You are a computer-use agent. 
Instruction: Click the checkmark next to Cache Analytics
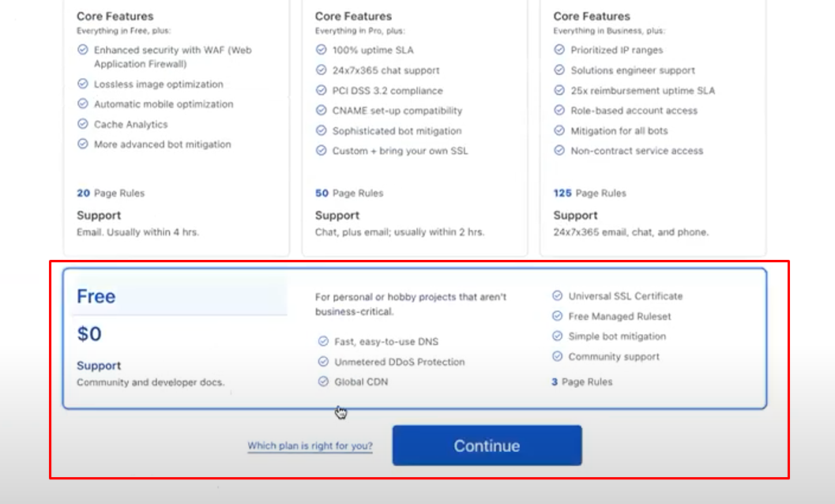83,124
